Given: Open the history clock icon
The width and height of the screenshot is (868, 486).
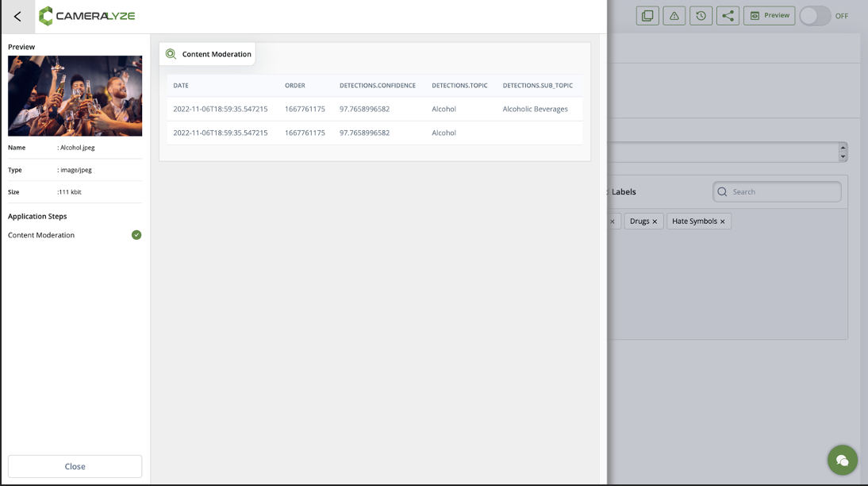Looking at the screenshot, I should pyautogui.click(x=701, y=16).
